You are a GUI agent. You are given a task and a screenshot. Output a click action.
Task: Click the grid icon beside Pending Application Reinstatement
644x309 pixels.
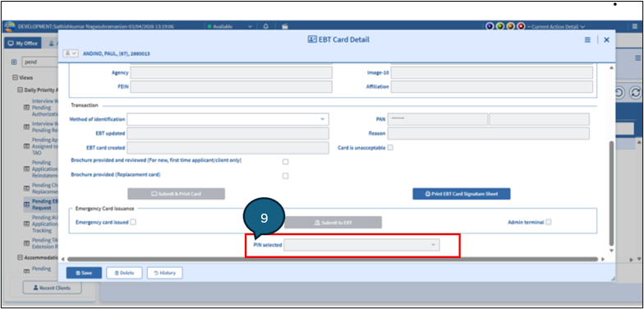tap(26, 169)
